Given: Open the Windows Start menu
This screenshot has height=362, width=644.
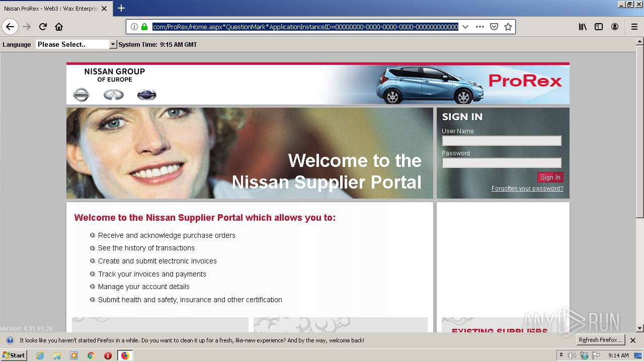Looking at the screenshot, I should (x=14, y=355).
